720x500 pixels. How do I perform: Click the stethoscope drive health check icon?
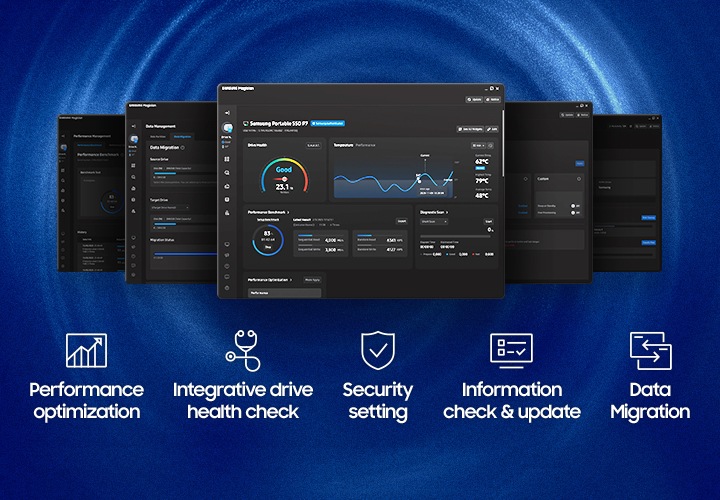pyautogui.click(x=243, y=351)
